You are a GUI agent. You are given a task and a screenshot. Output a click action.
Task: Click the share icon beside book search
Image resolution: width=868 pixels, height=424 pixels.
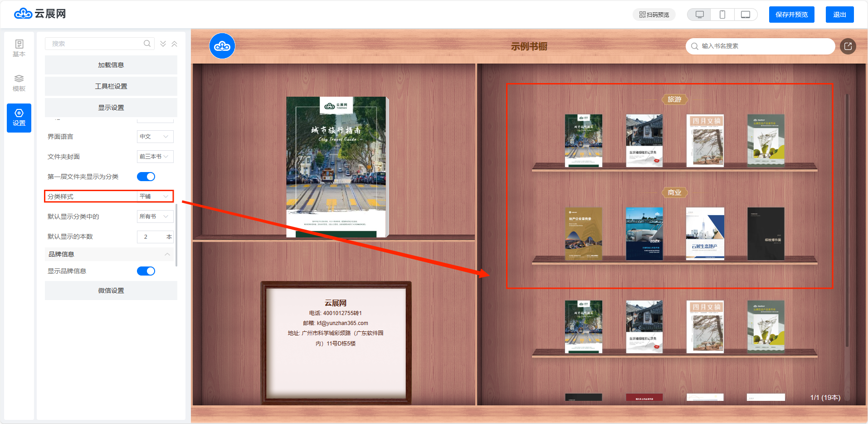848,46
